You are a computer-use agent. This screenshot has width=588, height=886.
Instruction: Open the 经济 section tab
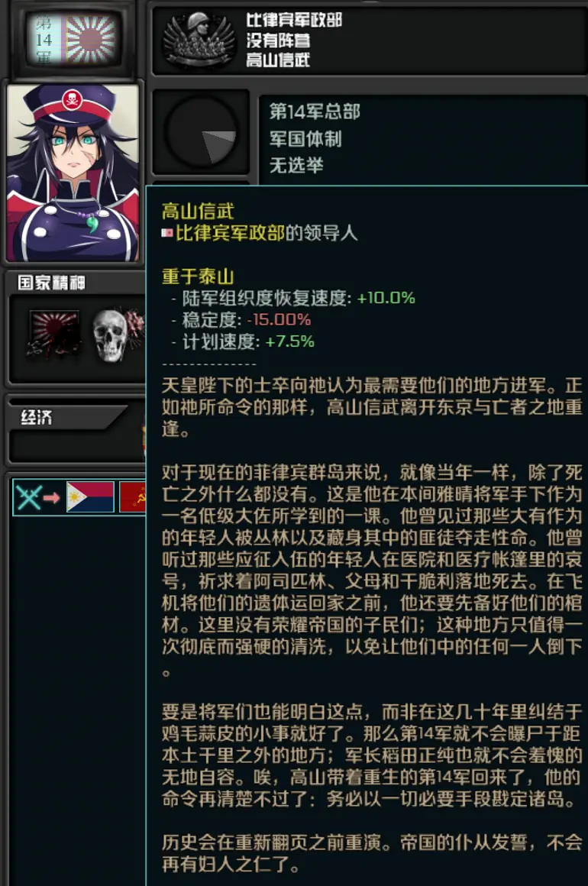(37, 418)
